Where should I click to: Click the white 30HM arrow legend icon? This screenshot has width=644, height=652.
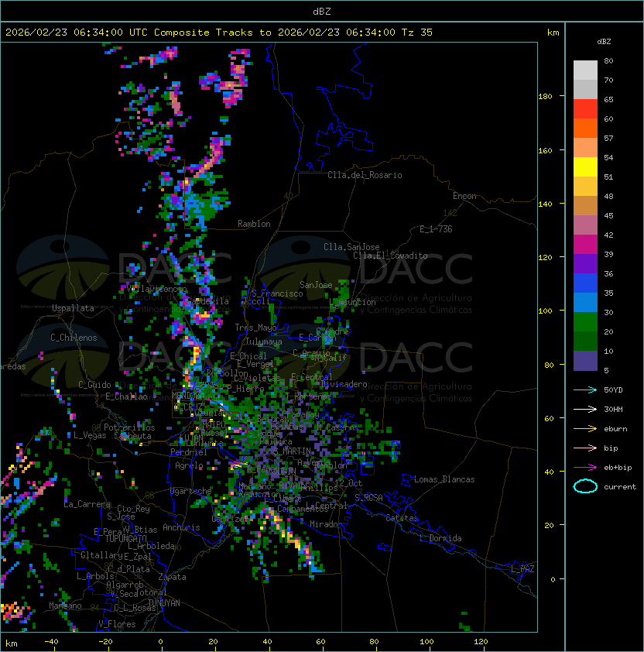585,409
